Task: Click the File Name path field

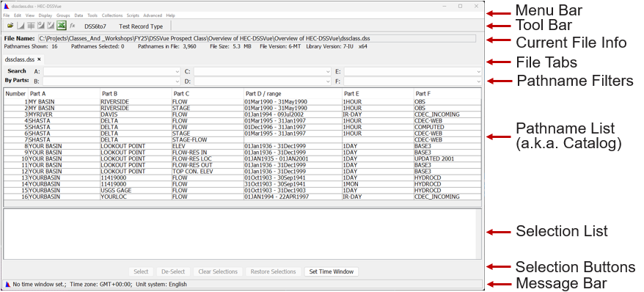Action: click(x=257, y=38)
